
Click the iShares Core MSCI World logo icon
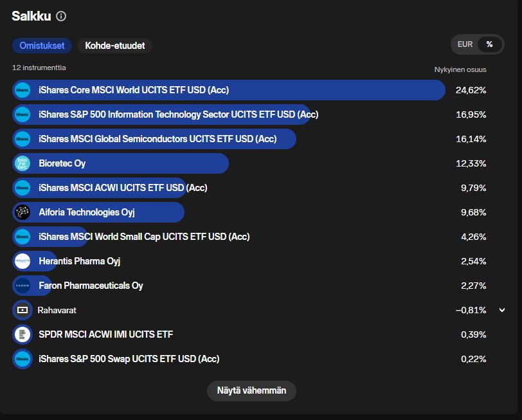[x=22, y=90]
